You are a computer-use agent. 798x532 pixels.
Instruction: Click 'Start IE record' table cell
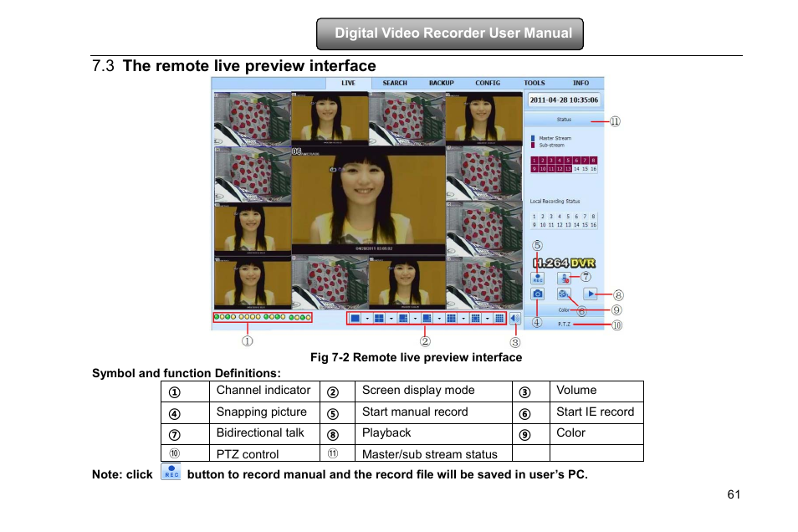(595, 412)
